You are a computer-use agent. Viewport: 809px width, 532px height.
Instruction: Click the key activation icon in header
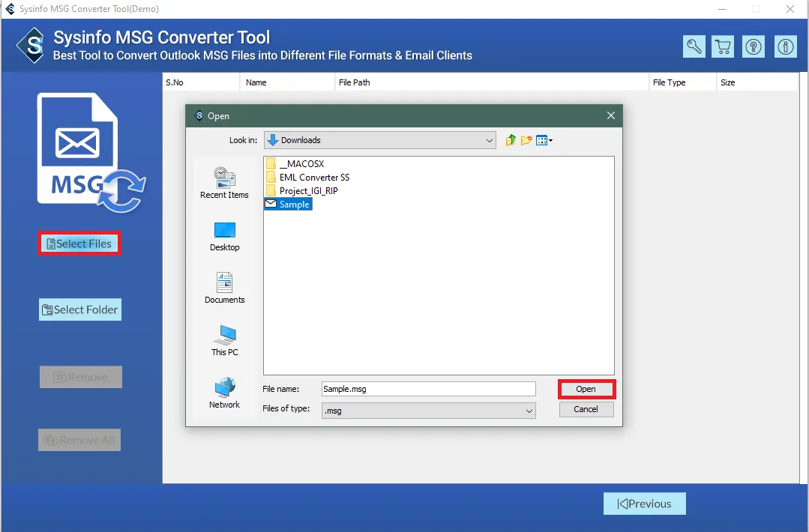click(x=694, y=46)
